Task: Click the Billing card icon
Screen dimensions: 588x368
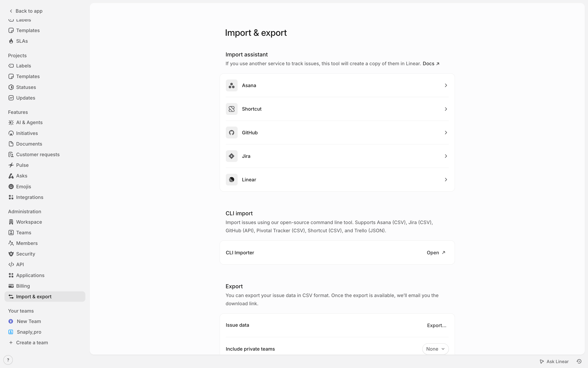Action: (x=11, y=286)
